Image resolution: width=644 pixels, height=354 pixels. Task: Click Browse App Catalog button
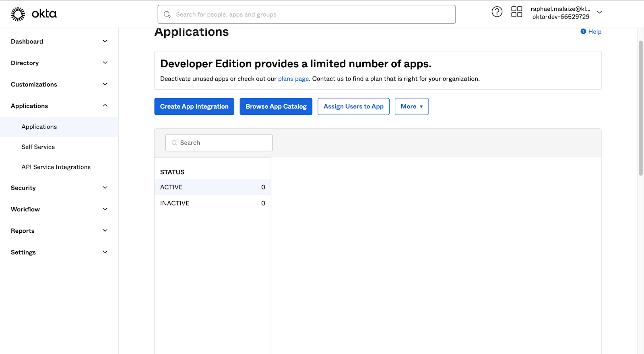(x=276, y=107)
